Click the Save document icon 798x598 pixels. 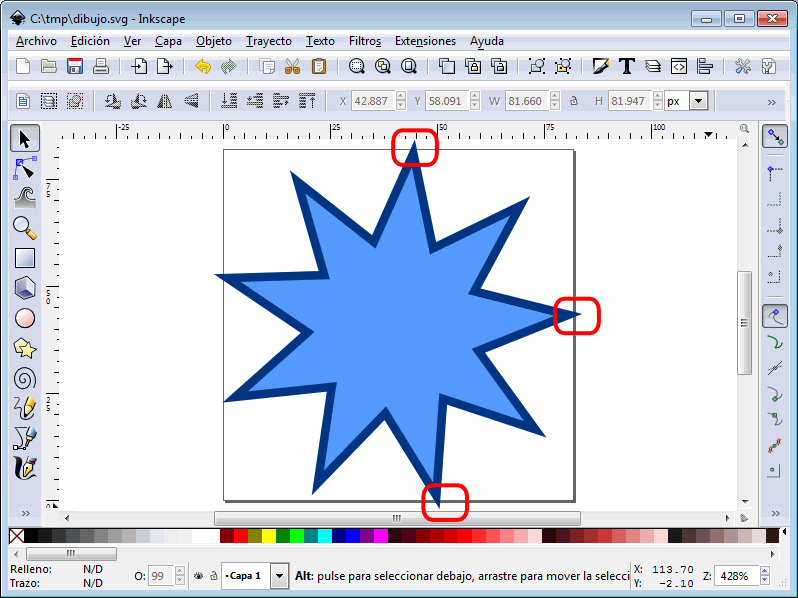(74, 67)
